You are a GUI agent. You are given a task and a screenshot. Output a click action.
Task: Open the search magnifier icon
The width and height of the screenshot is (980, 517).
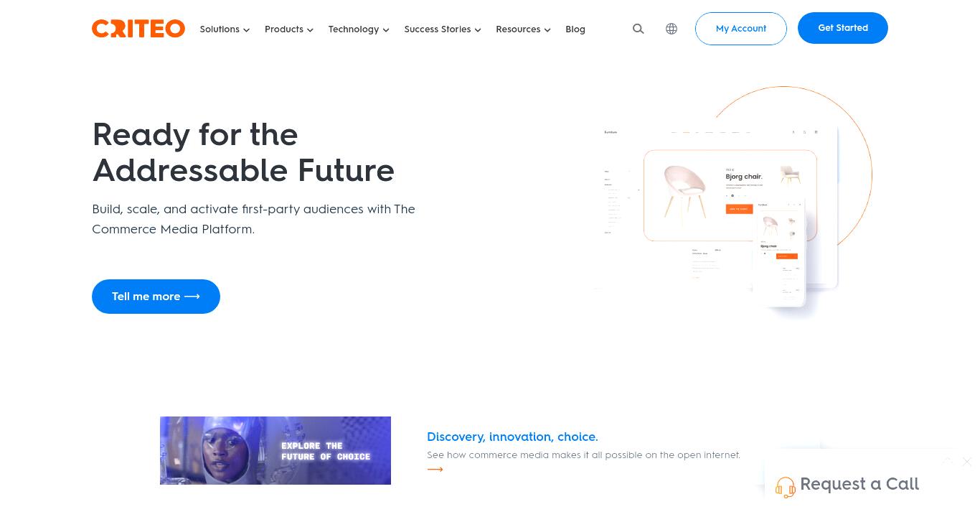click(639, 29)
